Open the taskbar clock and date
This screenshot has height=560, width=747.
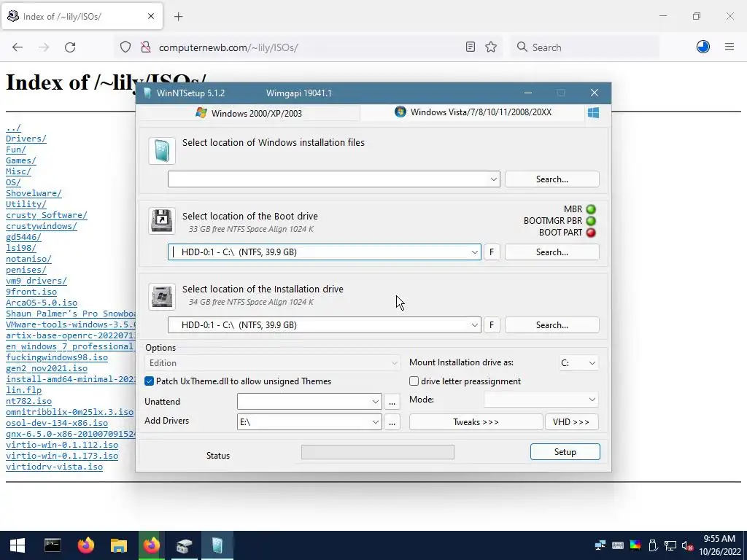(720, 545)
